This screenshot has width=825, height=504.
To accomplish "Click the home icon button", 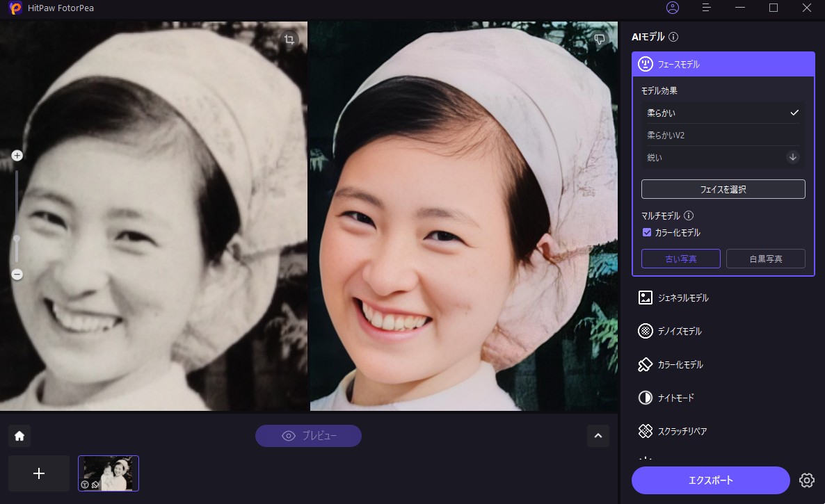I will (x=19, y=436).
